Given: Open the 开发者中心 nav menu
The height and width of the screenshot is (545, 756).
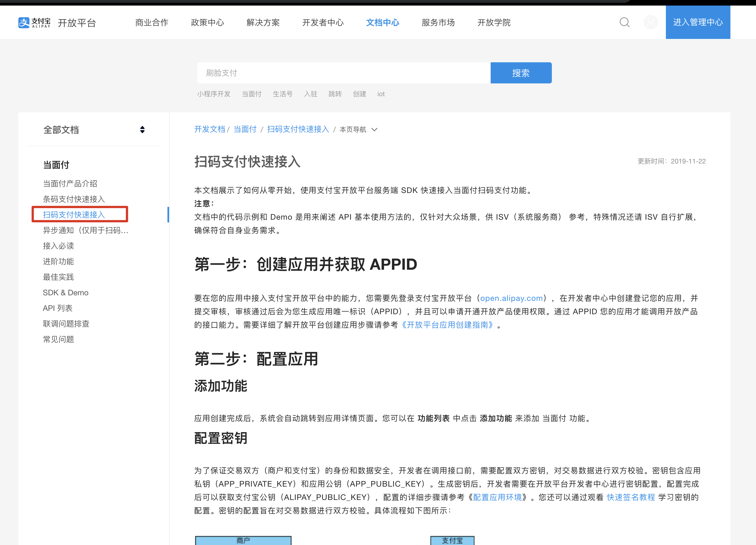Looking at the screenshot, I should (323, 22).
